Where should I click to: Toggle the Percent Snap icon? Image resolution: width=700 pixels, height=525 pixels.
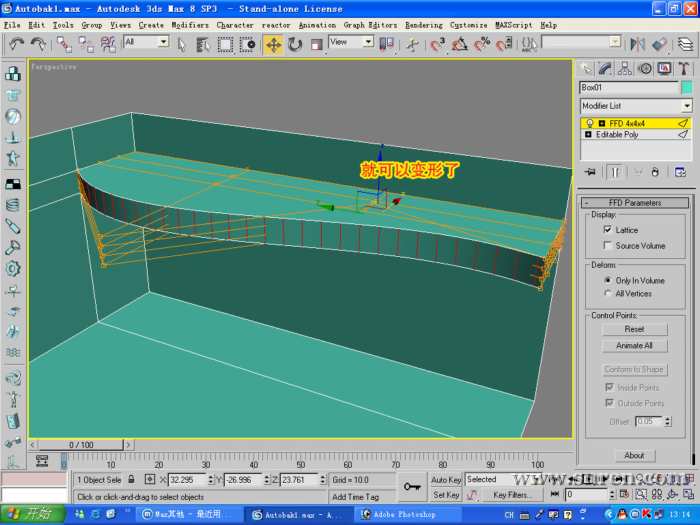(x=482, y=44)
